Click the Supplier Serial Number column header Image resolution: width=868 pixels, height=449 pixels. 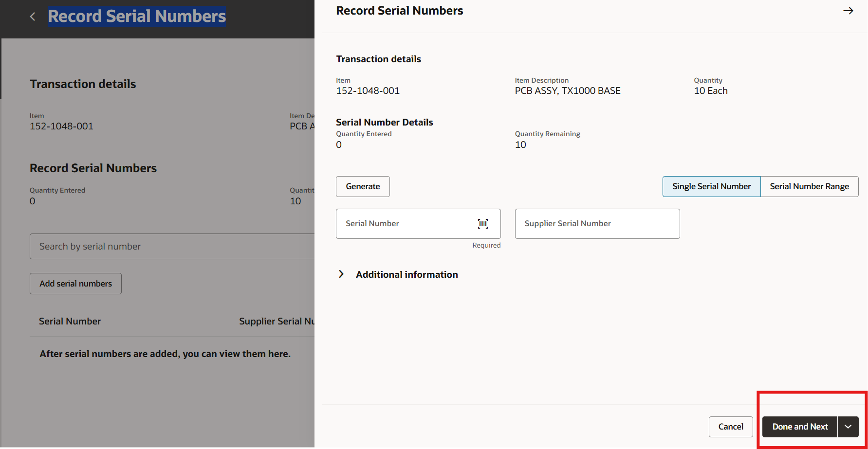pyautogui.click(x=277, y=321)
